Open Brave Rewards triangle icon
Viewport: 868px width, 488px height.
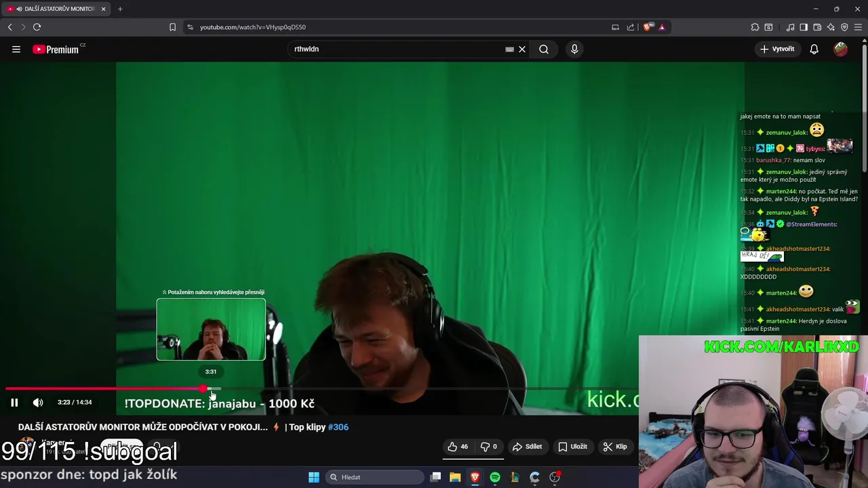pos(662,27)
